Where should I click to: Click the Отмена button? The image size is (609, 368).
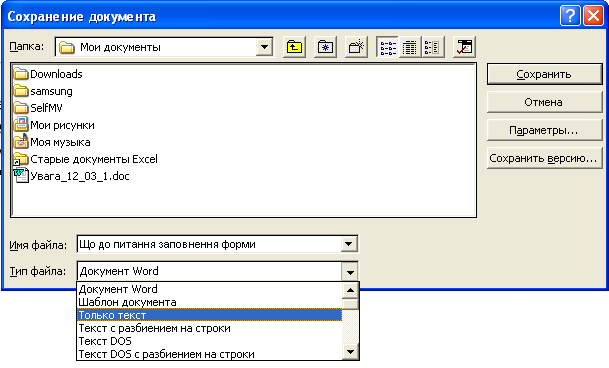(x=545, y=102)
